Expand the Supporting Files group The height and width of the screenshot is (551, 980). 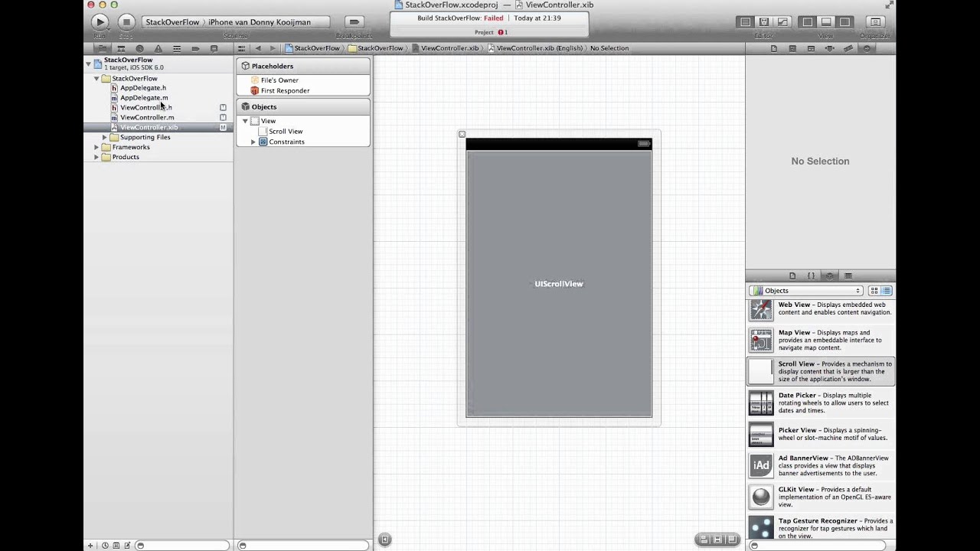pyautogui.click(x=105, y=138)
